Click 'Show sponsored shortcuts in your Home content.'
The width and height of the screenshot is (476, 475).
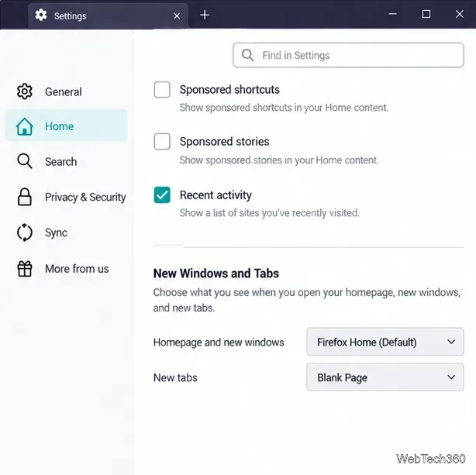pos(284,108)
